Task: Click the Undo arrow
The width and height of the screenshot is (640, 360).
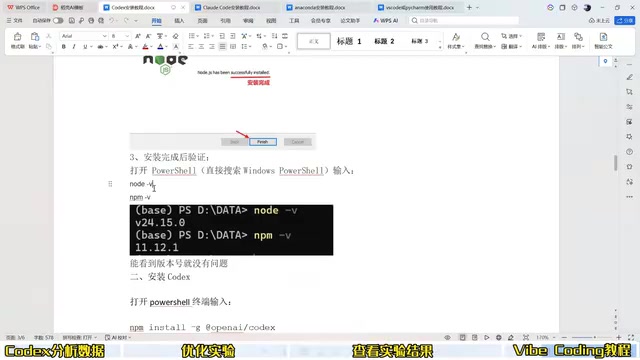Action: click(x=111, y=20)
